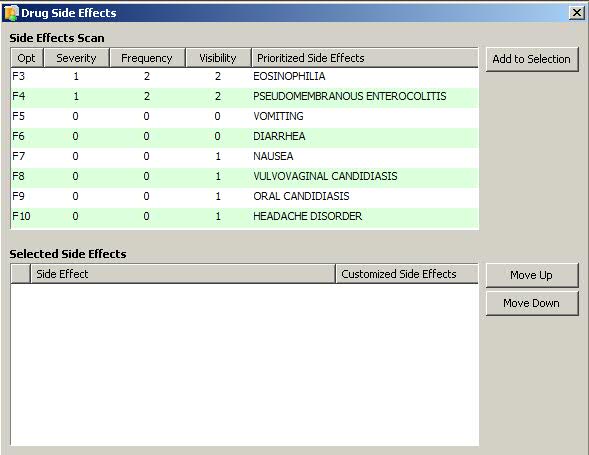Select the PSEUDOMEMBRANOUS ENTEROCOLITIS row

click(x=245, y=96)
